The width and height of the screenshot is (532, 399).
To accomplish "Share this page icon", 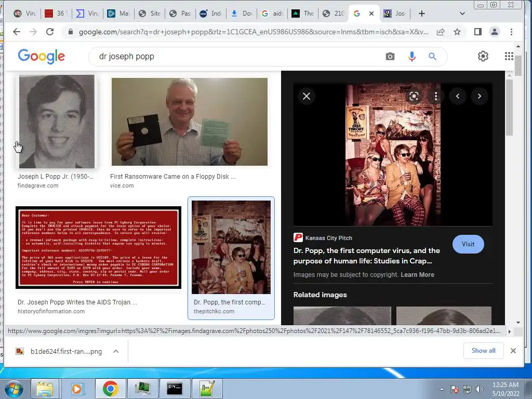I will (441, 32).
